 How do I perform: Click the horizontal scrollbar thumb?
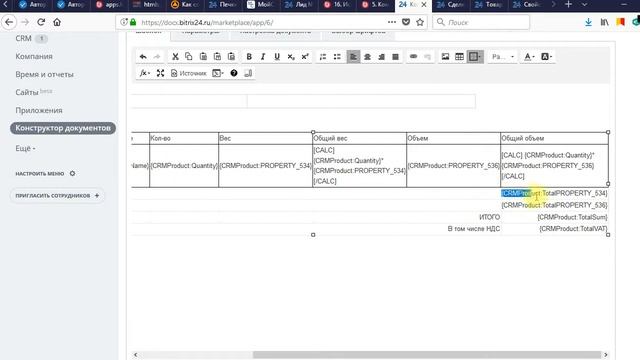point(427,355)
